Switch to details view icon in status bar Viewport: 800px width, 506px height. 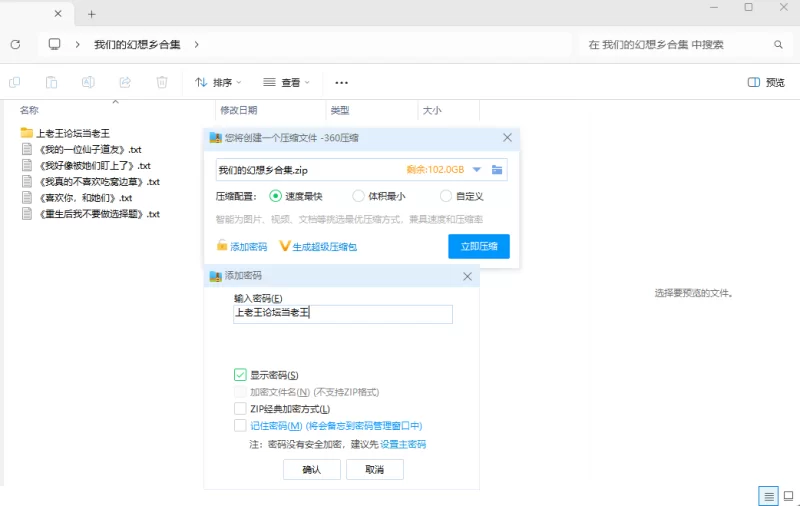coord(768,496)
